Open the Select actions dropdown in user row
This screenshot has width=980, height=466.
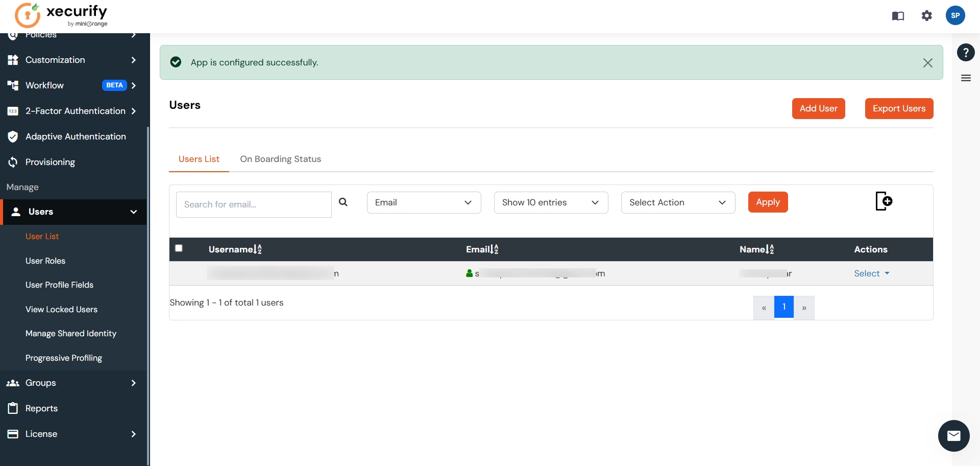[872, 273]
